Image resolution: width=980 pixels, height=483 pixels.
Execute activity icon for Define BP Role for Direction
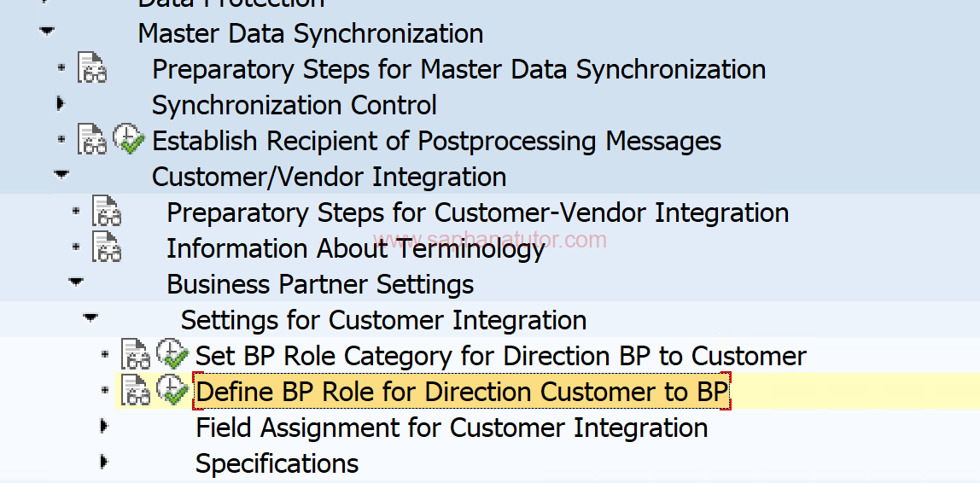coord(172,390)
